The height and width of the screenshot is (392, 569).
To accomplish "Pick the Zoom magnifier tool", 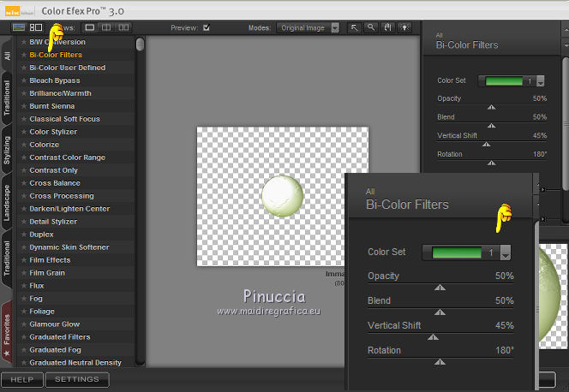I will point(371,27).
